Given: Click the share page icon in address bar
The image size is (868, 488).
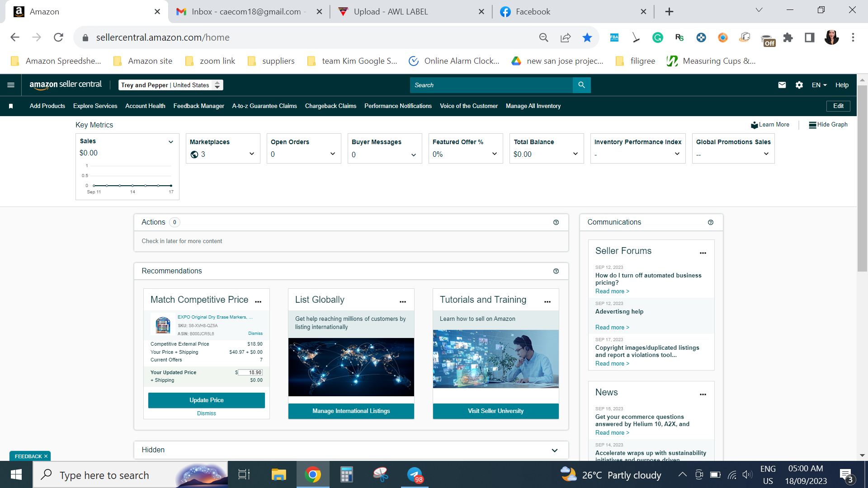Looking at the screenshot, I should coord(566,38).
